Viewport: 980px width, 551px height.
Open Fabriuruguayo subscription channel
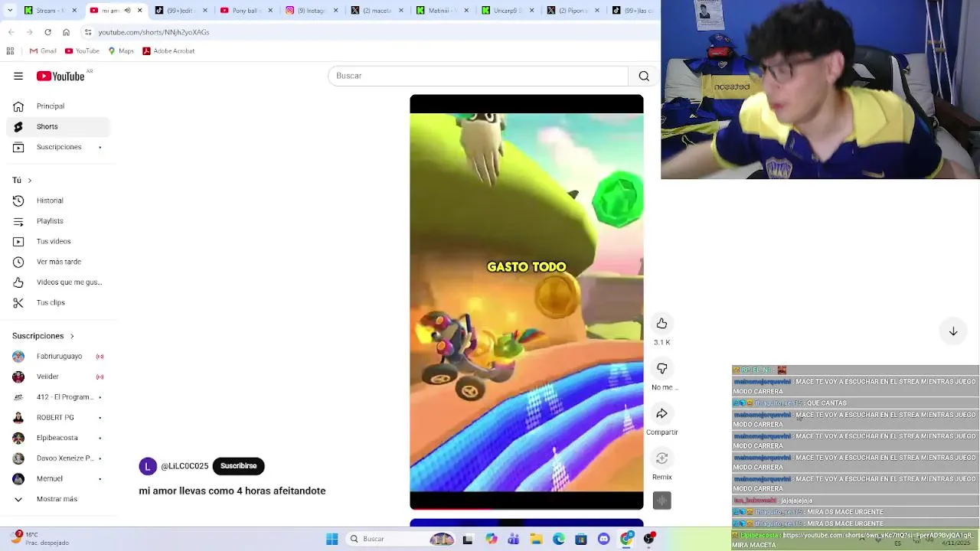(58, 357)
